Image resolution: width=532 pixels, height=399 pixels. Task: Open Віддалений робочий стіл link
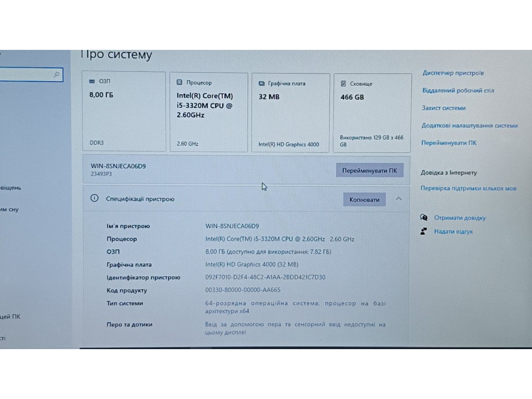pos(458,90)
